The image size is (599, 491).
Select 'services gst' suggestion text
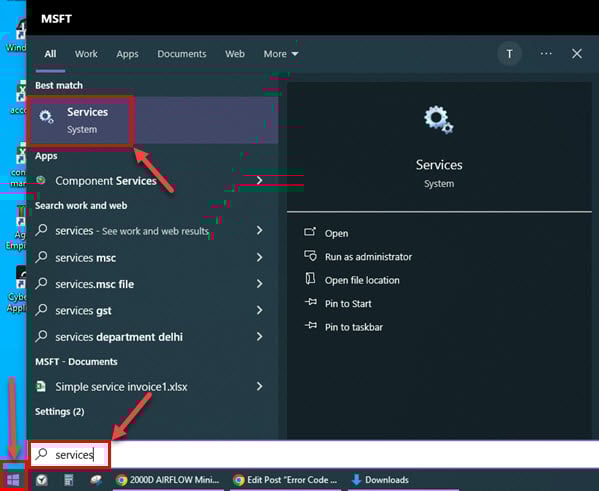pos(83,311)
